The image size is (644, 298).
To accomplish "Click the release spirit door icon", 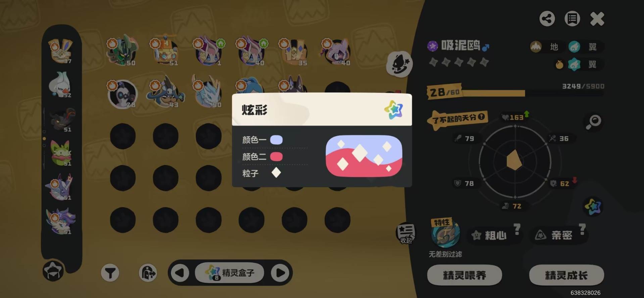I will (x=148, y=273).
